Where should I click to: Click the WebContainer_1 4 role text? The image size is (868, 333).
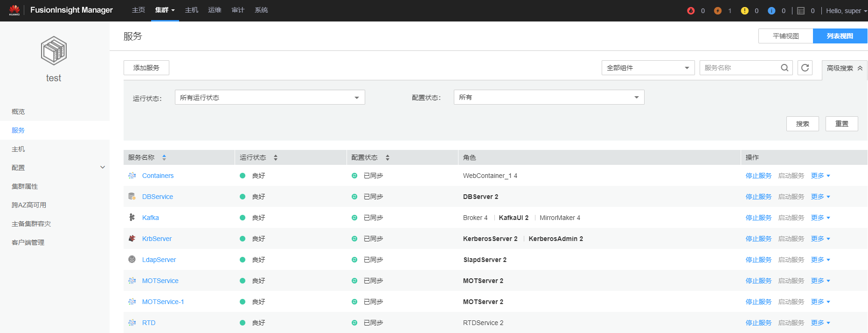click(x=490, y=176)
